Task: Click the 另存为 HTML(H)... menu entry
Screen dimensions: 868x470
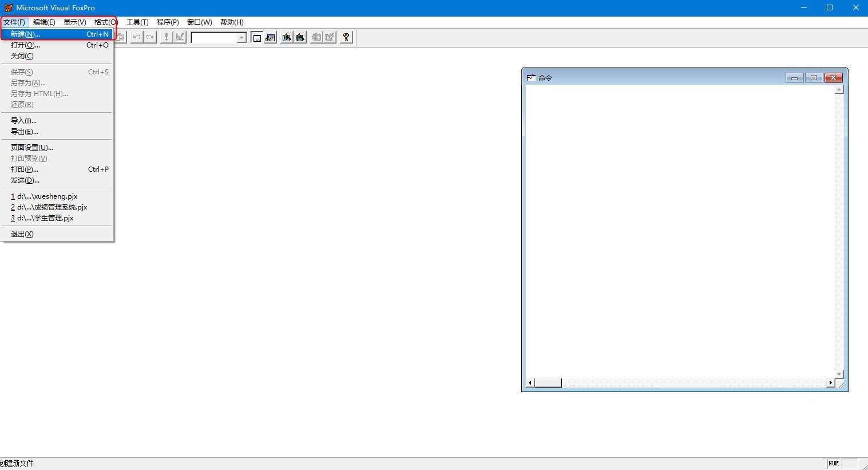Action: click(57, 94)
